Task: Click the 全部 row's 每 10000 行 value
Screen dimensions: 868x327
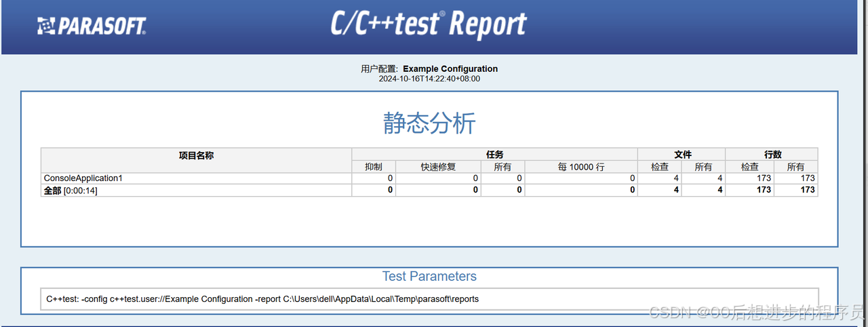Action: pos(632,190)
